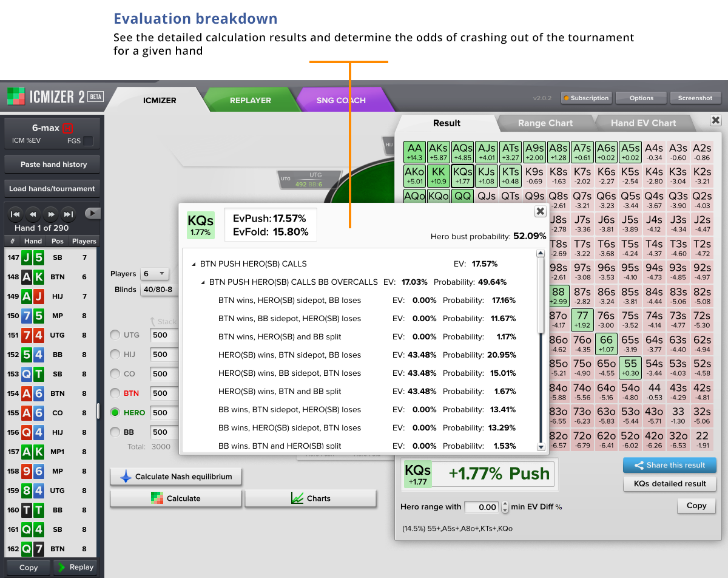The height and width of the screenshot is (578, 728).
Task: Open the Options button
Action: click(641, 98)
